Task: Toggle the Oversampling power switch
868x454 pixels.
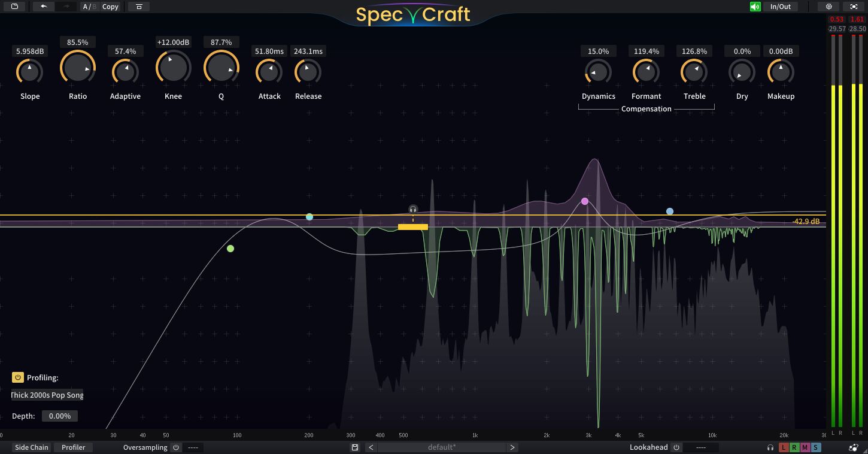Action: coord(176,447)
